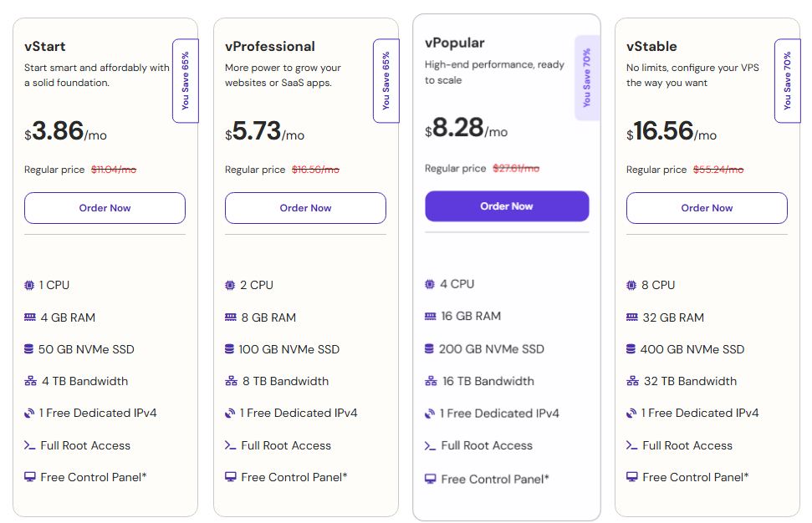Click the CPU icon under vProfessional
The height and width of the screenshot is (523, 812).
tap(231, 285)
